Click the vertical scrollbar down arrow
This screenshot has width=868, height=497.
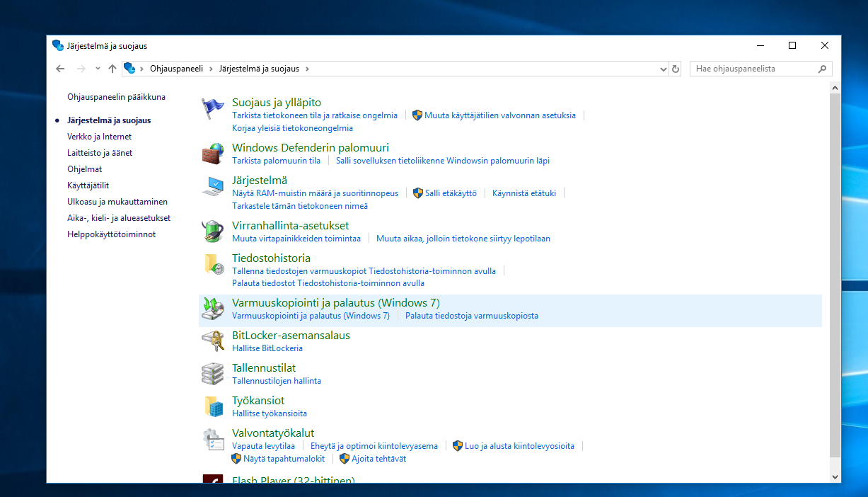pyautogui.click(x=835, y=476)
